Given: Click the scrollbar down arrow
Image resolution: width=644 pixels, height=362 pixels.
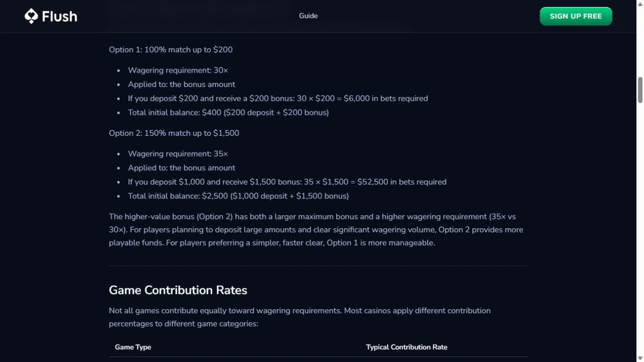Looking at the screenshot, I should coord(640,358).
